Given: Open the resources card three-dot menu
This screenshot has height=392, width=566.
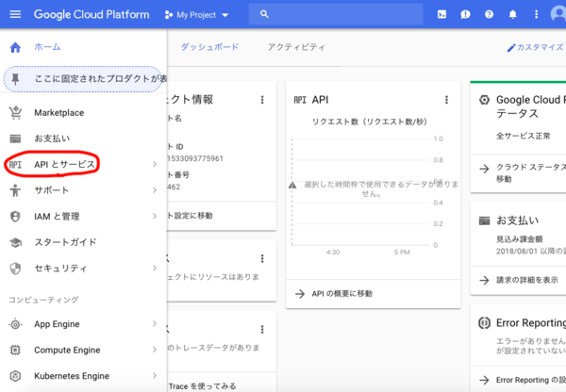Looking at the screenshot, I should click(x=262, y=258).
